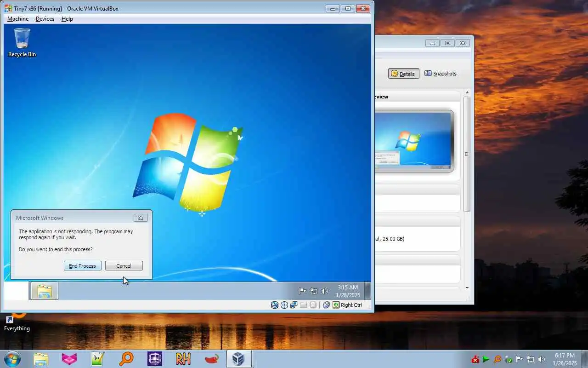Screen dimensions: 588x368
Task: Click VirtualBox mouse integration indicator
Action: [x=327, y=305]
